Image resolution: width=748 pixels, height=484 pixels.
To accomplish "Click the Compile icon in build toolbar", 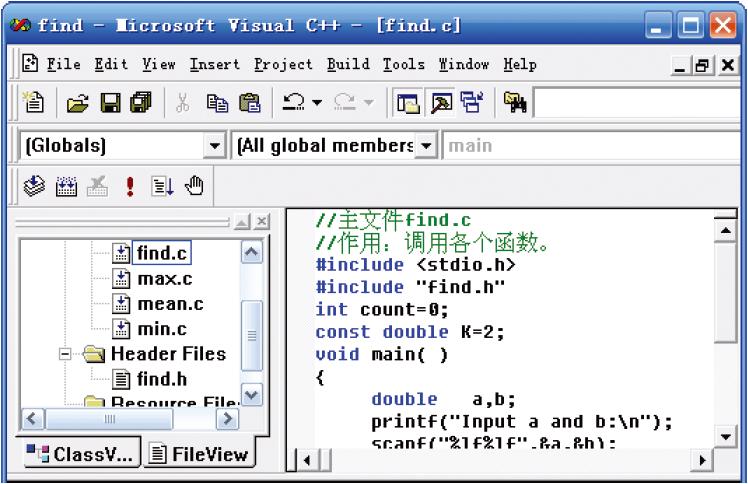I will click(x=34, y=186).
